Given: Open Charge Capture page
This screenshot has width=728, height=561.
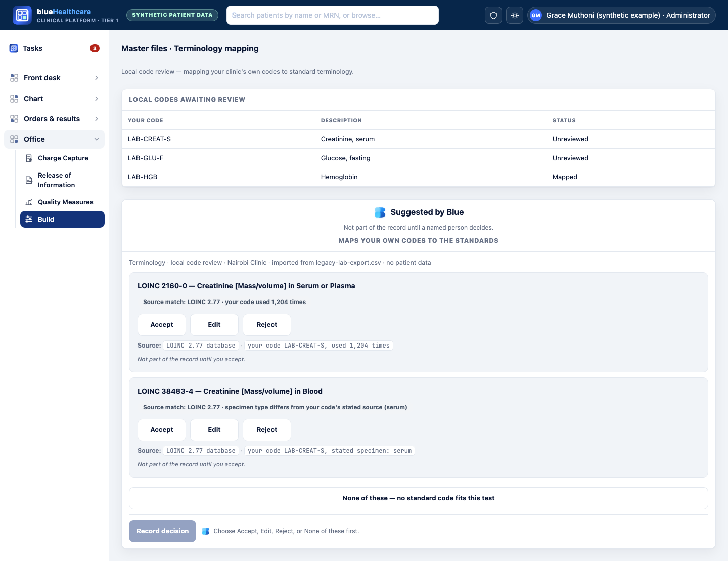Looking at the screenshot, I should point(62,158).
